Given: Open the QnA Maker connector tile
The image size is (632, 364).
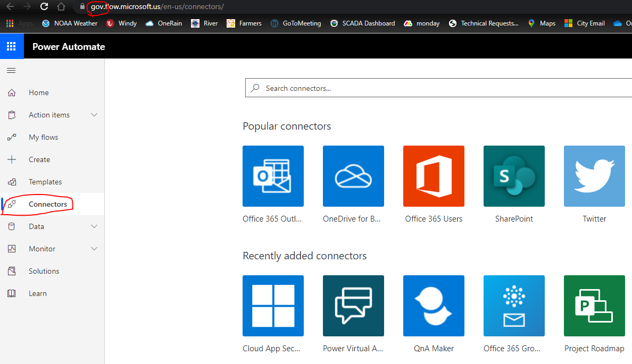Looking at the screenshot, I should (434, 306).
